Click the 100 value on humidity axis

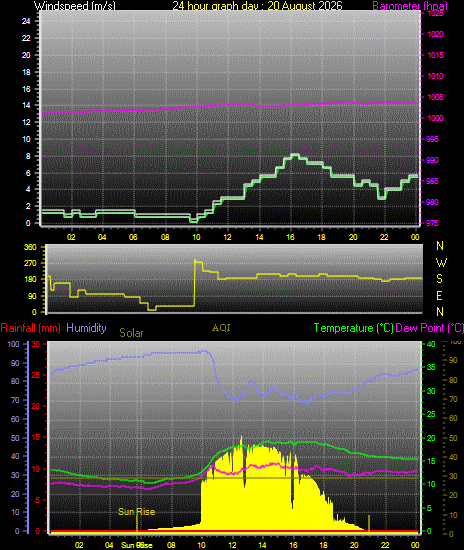point(13,344)
